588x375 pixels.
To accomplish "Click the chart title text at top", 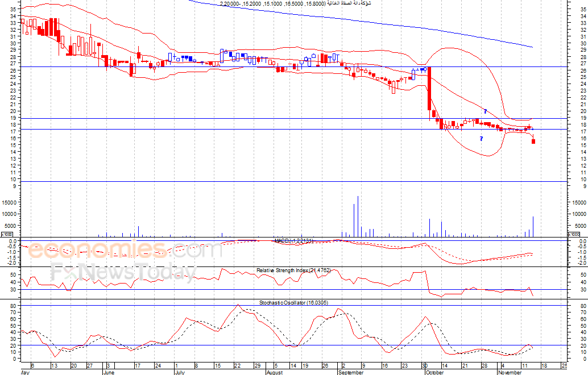I will (x=296, y=3).
